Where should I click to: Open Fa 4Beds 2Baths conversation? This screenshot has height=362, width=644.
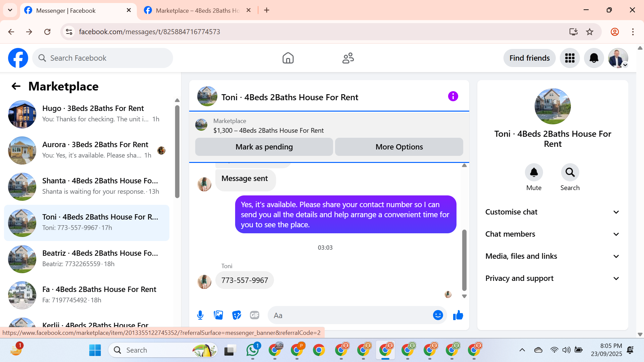pyautogui.click(x=87, y=295)
